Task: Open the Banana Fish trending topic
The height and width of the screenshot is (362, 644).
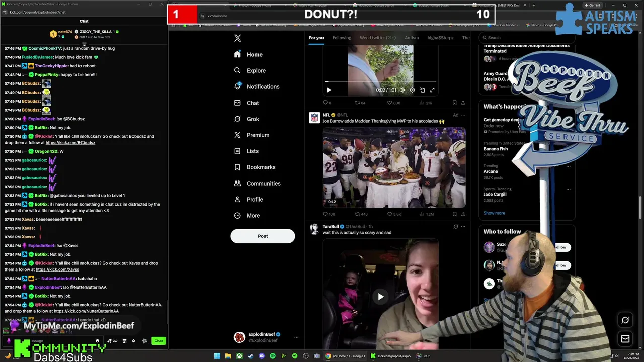Action: [496, 149]
